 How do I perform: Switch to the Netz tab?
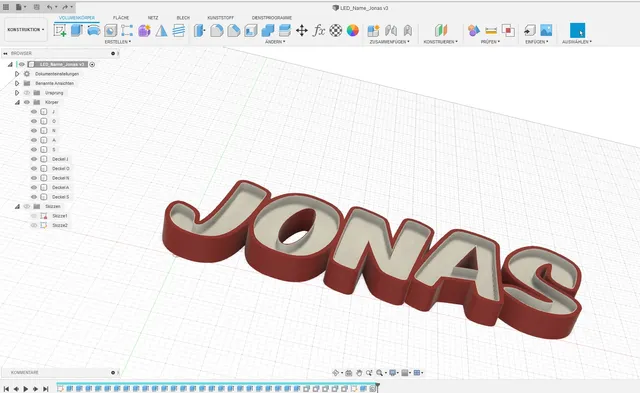pos(153,18)
